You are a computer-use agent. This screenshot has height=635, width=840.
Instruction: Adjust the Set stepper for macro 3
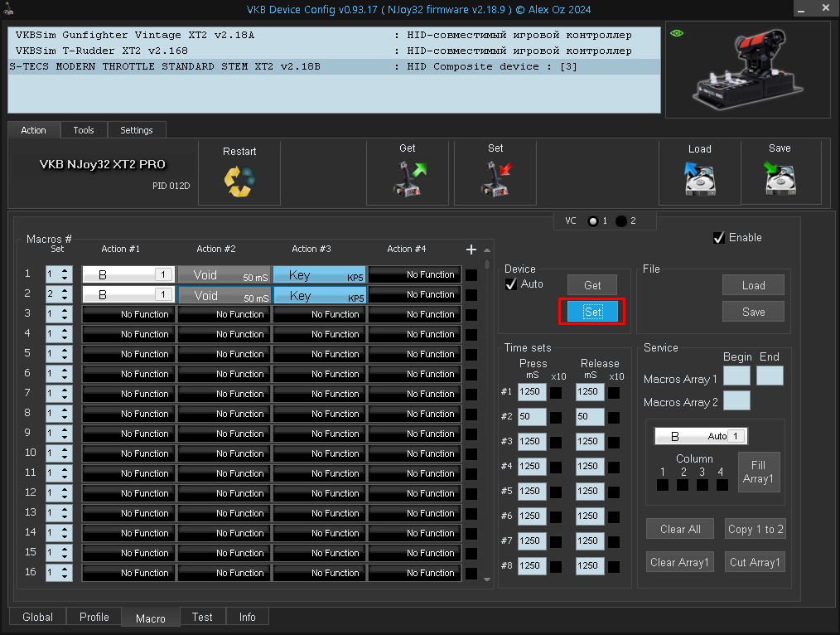[59, 314]
